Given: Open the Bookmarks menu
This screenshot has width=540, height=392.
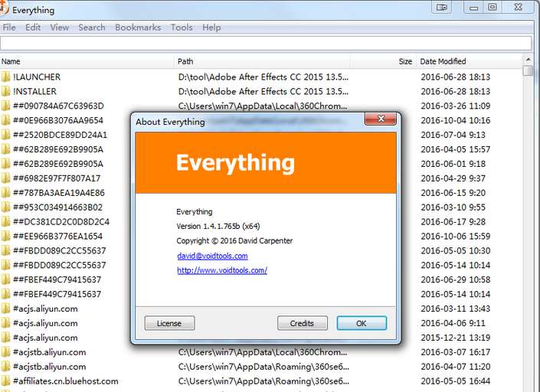Looking at the screenshot, I should click(138, 28).
